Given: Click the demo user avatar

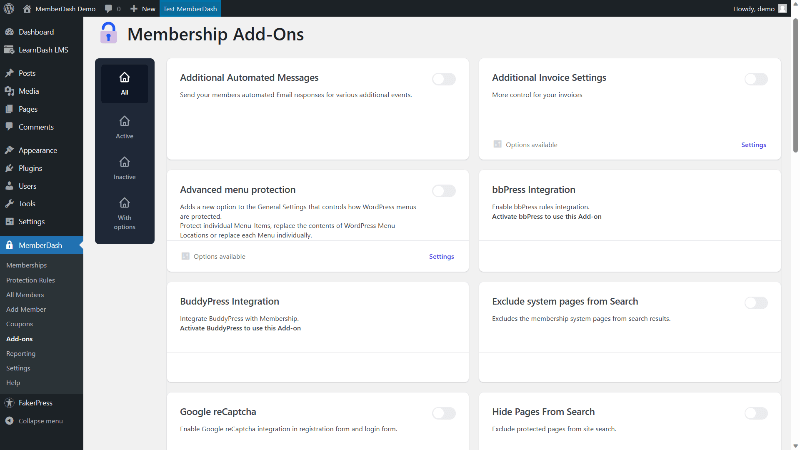Looking at the screenshot, I should pos(782,9).
